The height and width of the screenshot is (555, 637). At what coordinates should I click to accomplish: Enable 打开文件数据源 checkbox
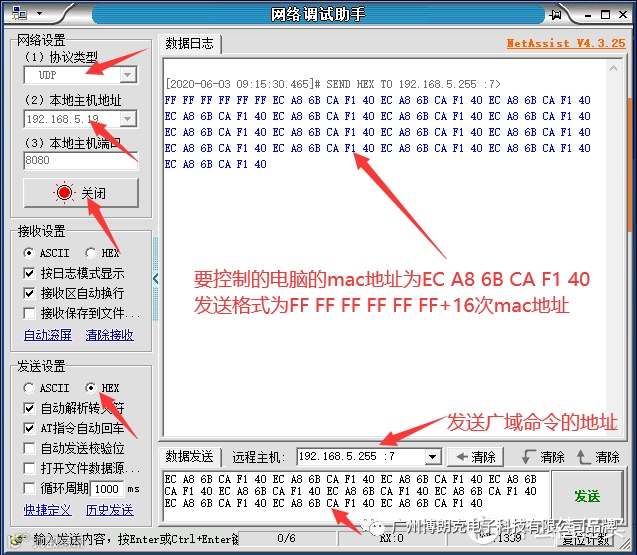(x=29, y=468)
